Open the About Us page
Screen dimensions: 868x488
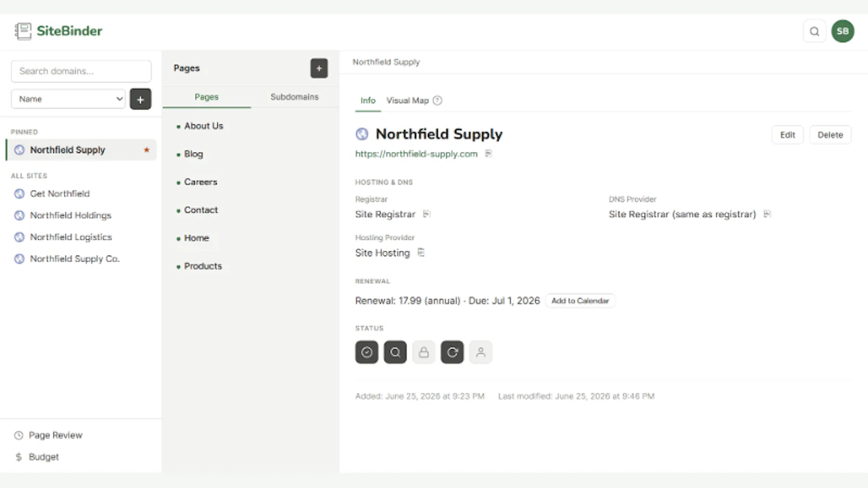(x=204, y=126)
